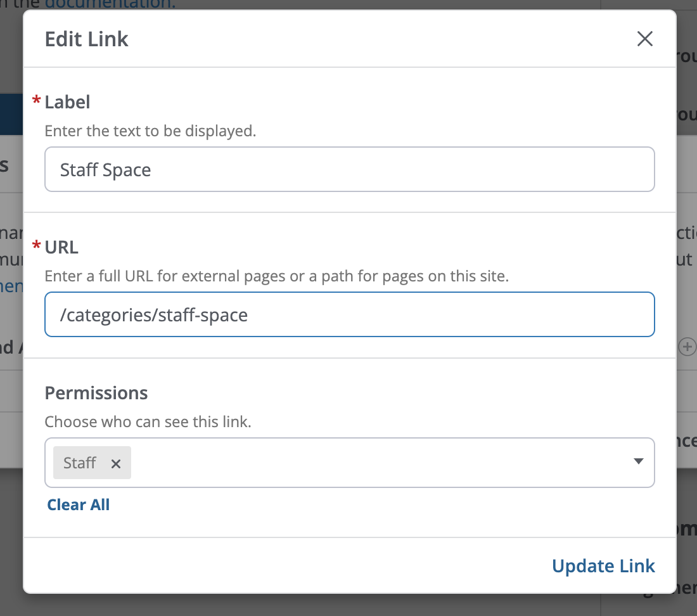This screenshot has height=616, width=697.
Task: Select the Staff permission chip
Action: click(x=79, y=463)
